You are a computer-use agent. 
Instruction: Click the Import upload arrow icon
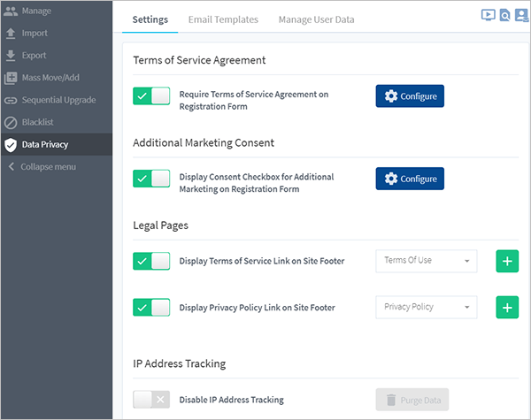[x=11, y=34]
